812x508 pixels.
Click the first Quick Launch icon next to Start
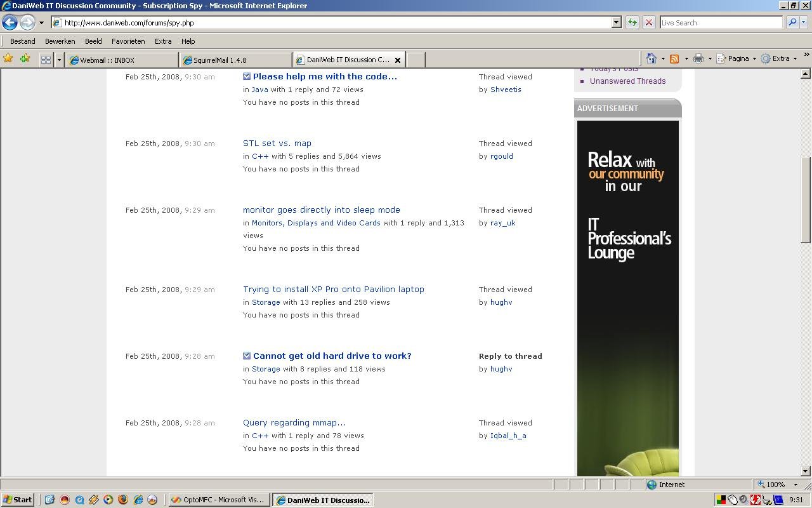[x=49, y=500]
